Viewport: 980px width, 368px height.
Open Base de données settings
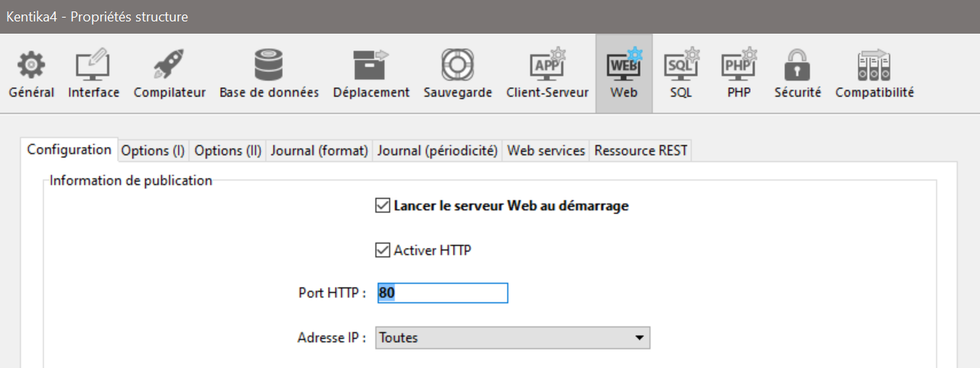tap(269, 74)
